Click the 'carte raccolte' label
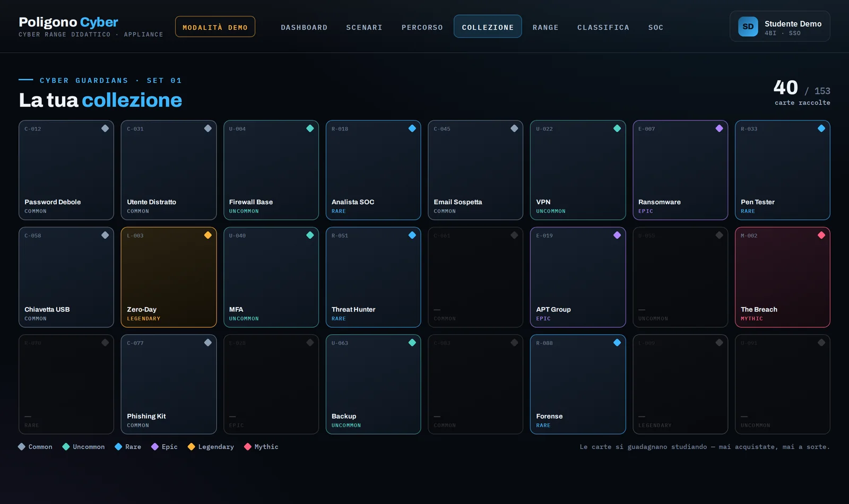 coord(802,103)
